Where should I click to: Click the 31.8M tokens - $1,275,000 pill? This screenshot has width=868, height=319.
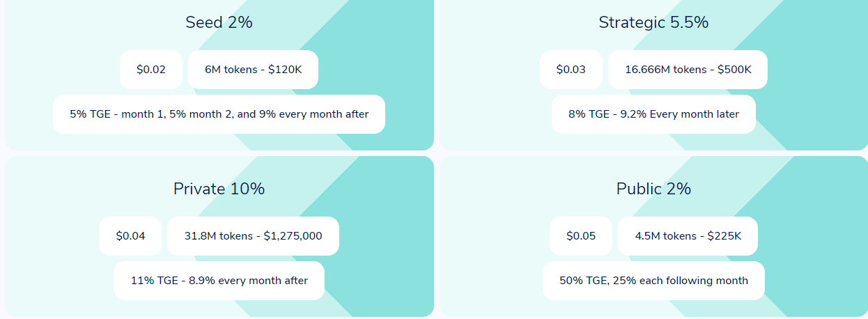253,236
